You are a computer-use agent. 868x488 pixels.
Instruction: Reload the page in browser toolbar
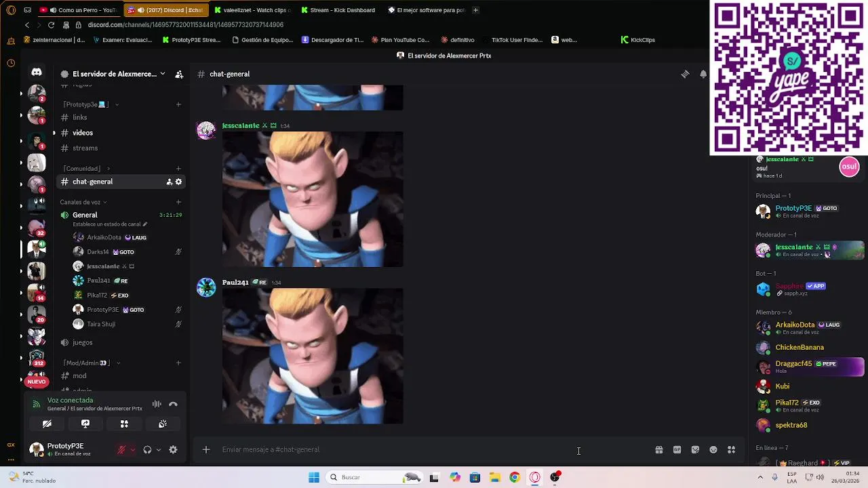[x=51, y=25]
